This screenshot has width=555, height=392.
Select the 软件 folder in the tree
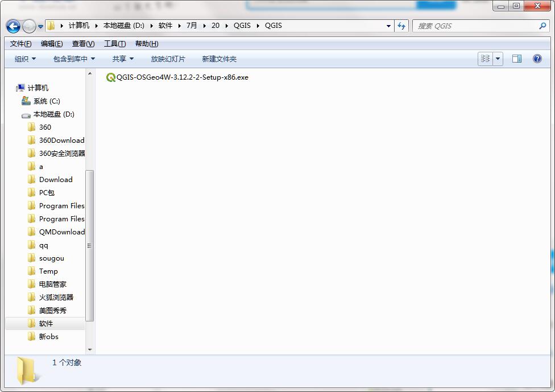(46, 324)
